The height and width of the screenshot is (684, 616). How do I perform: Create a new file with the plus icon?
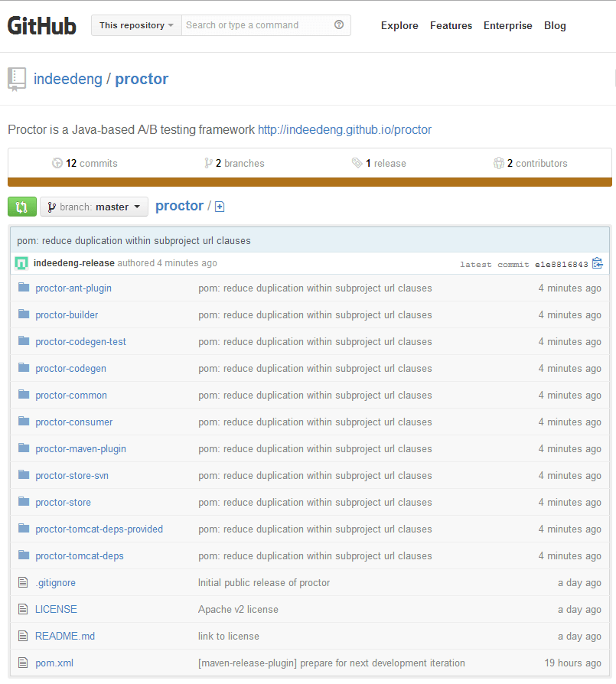(220, 207)
